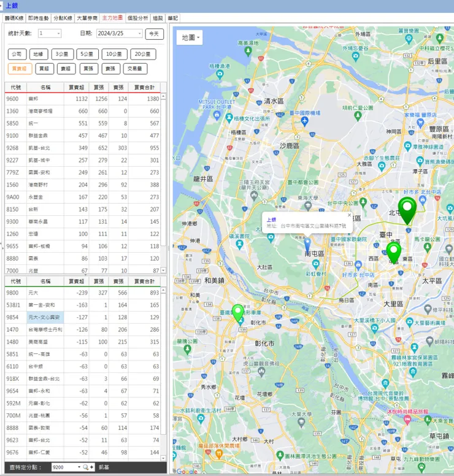The width and height of the screenshot is (454, 476).
Task: Sort bottom table by 代號 header
Action: [16, 282]
